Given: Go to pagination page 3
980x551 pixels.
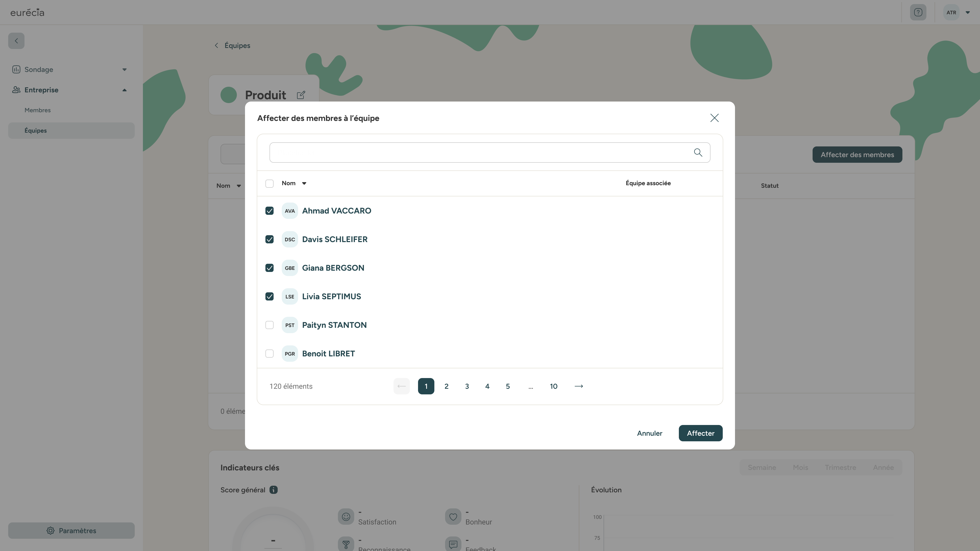Looking at the screenshot, I should [x=467, y=386].
